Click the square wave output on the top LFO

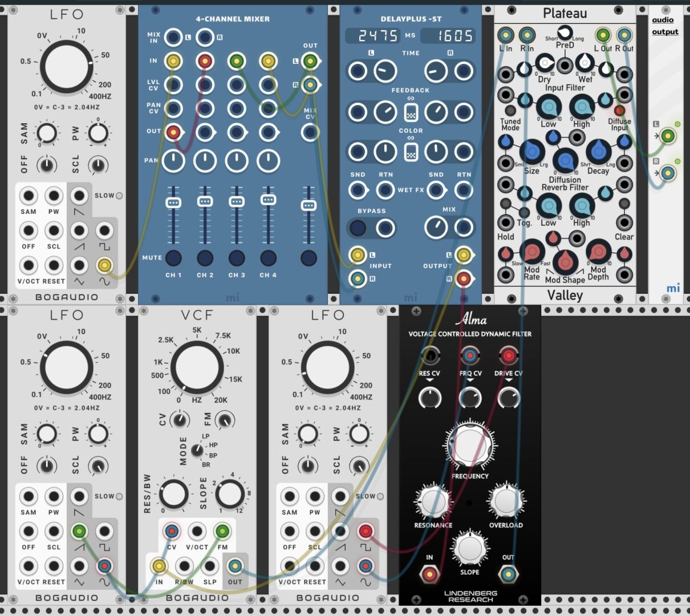104,230
